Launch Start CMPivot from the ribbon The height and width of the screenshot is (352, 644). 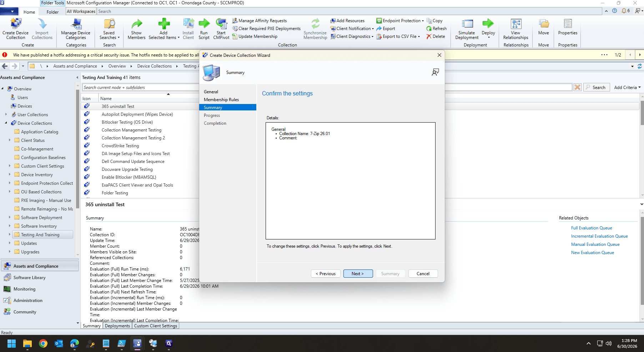pos(221,29)
